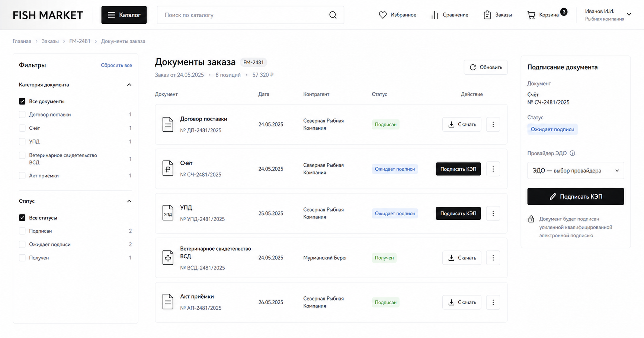Click date 26.05.2025
644x338 pixels.
tap(271, 302)
